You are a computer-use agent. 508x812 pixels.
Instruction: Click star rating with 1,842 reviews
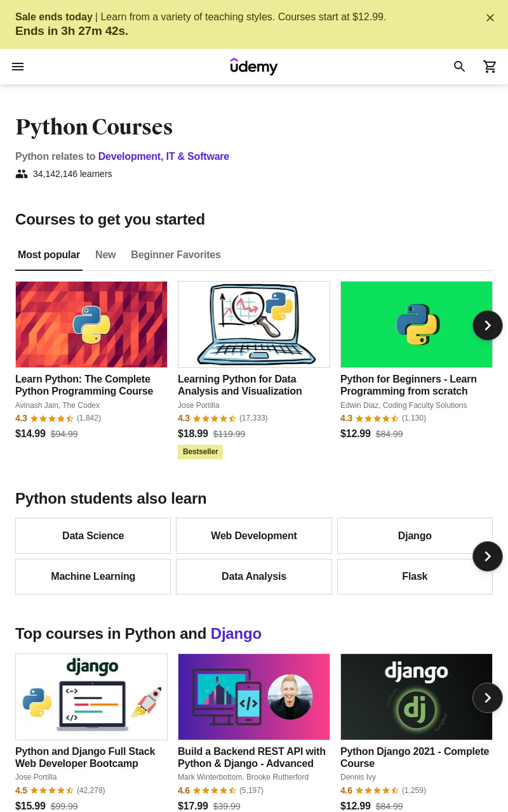(52, 419)
